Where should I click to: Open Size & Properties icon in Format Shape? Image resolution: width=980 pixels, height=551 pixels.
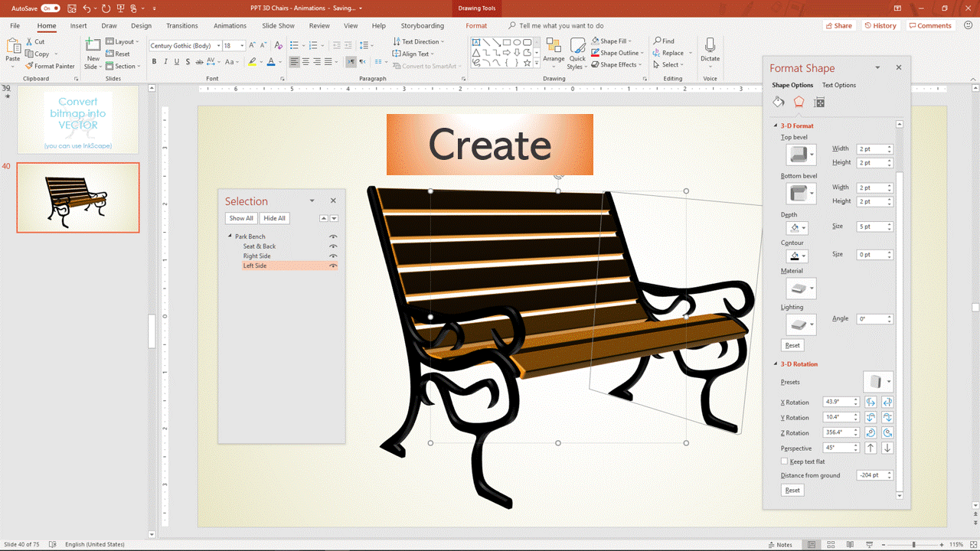tap(819, 102)
